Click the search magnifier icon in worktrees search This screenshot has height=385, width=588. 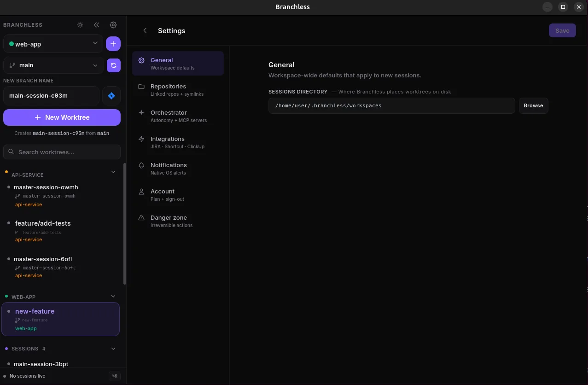[x=12, y=152]
